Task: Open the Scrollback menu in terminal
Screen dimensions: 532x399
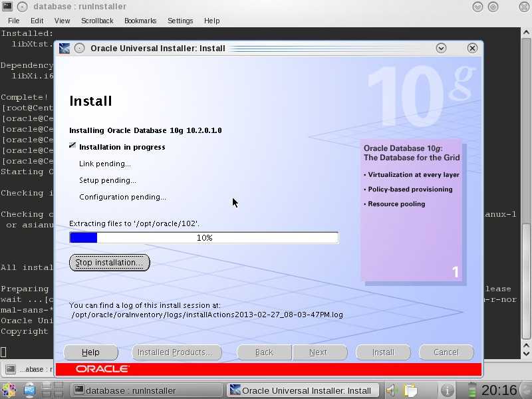Action: [x=97, y=21]
